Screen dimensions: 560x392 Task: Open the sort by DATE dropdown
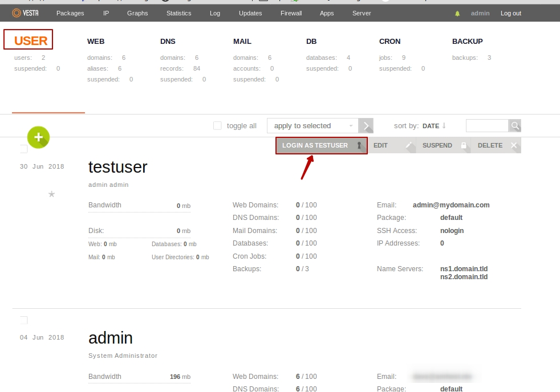tap(431, 126)
